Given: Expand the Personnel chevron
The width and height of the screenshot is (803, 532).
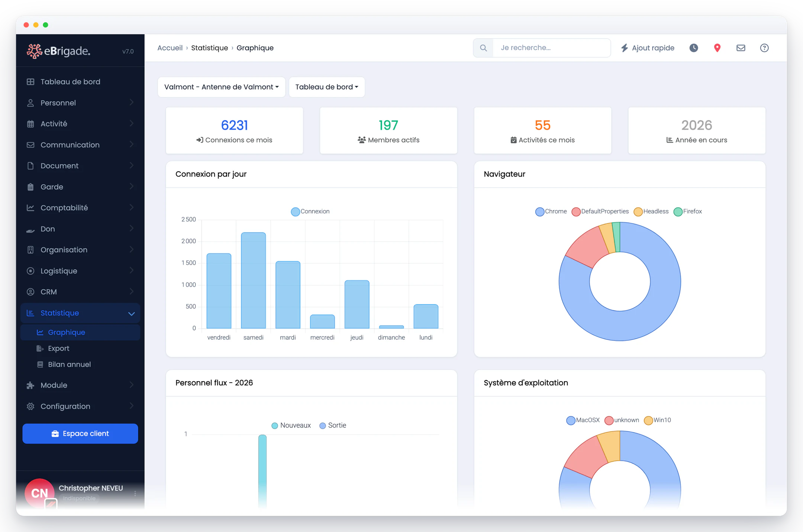Looking at the screenshot, I should [x=132, y=103].
